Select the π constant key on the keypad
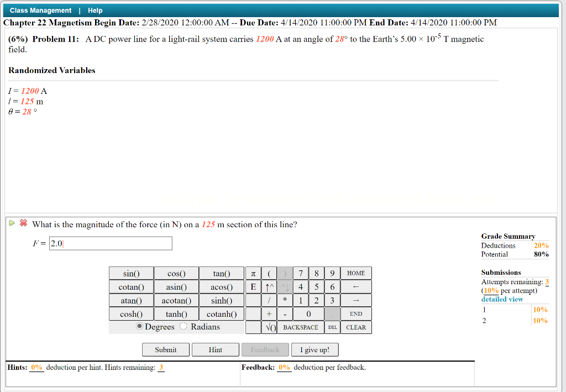This screenshot has height=392, width=566. point(253,273)
